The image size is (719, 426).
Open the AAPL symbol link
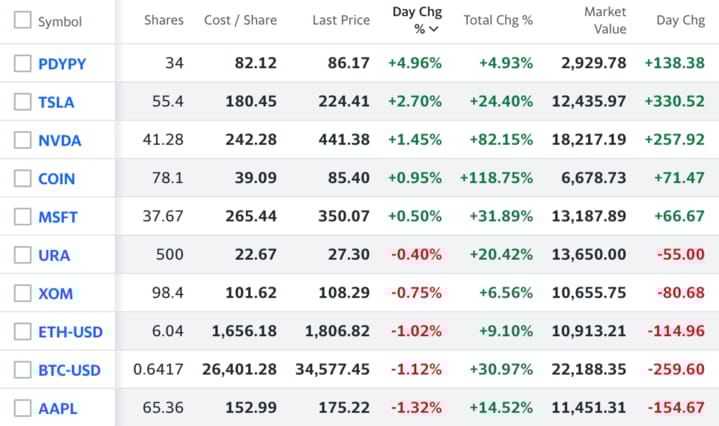[x=57, y=408]
